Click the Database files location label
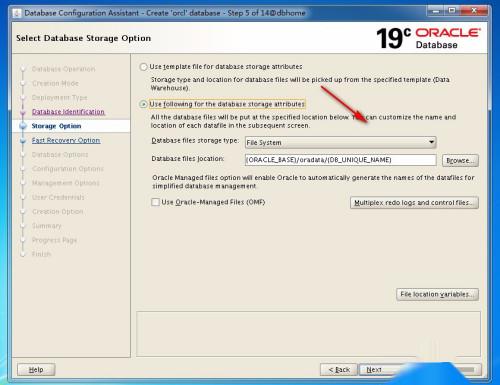This screenshot has height=385, width=500. tap(188, 159)
